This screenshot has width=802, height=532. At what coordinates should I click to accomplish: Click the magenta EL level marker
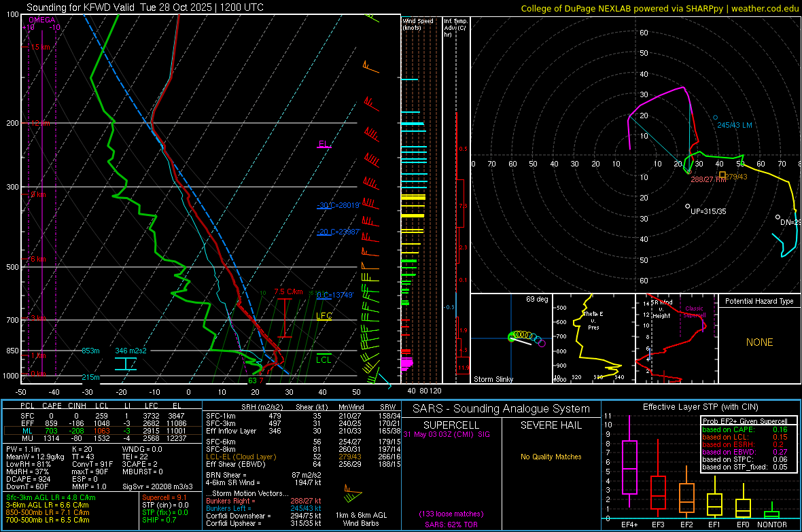[324, 145]
